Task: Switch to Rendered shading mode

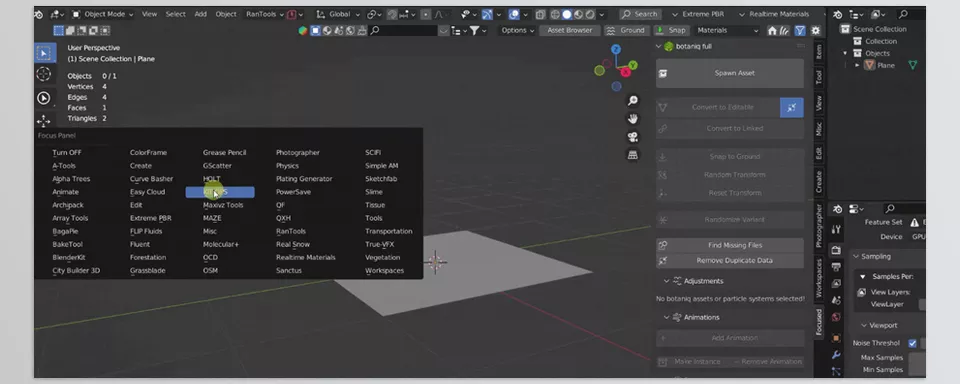Action: [590, 14]
